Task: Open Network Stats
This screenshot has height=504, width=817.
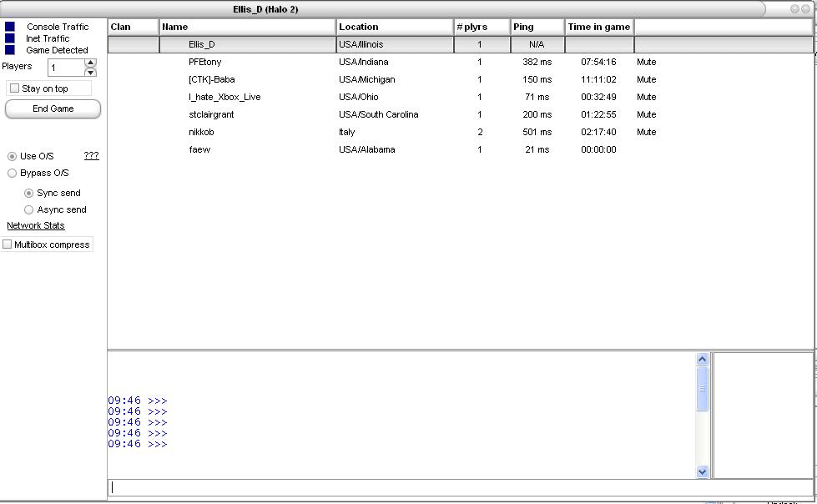Action: pyautogui.click(x=33, y=225)
